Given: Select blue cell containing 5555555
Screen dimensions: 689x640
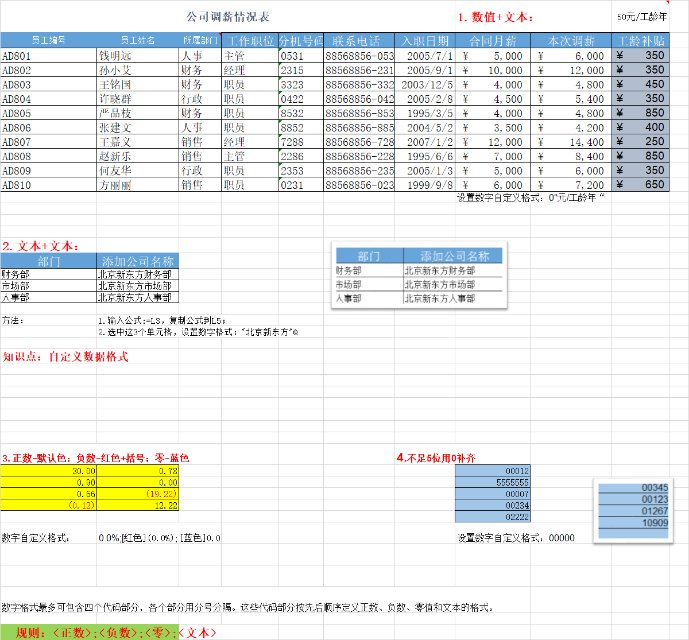Looking at the screenshot, I should (x=493, y=482).
